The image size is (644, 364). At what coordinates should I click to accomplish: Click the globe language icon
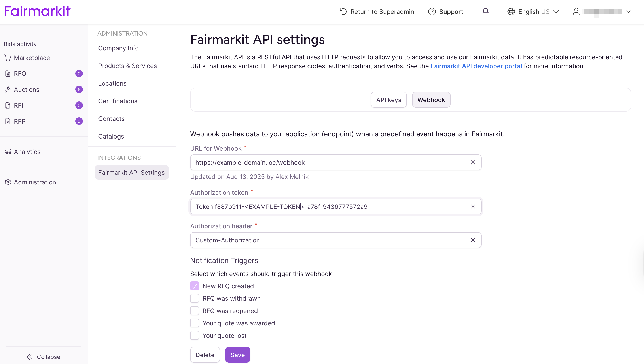coord(511,12)
